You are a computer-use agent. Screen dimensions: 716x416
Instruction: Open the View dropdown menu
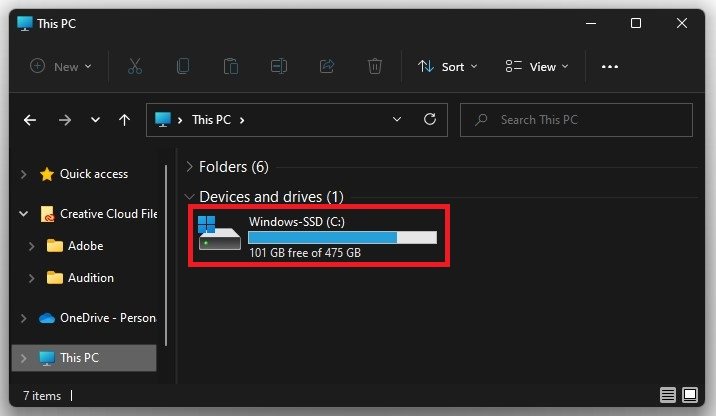[x=537, y=66]
